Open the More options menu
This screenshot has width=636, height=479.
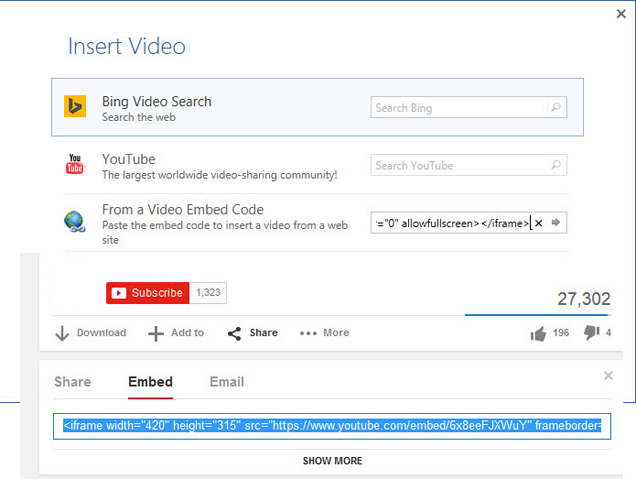[324, 333]
